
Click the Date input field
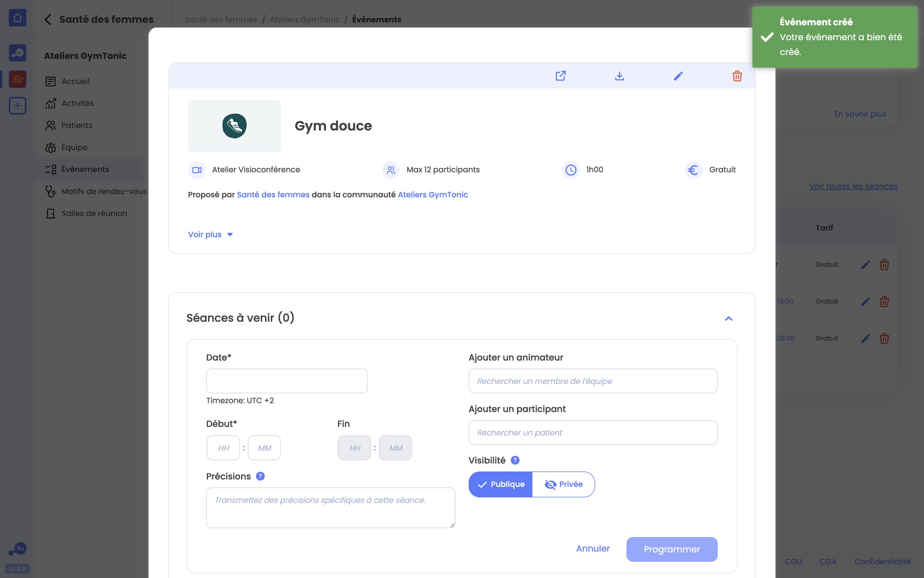(287, 381)
